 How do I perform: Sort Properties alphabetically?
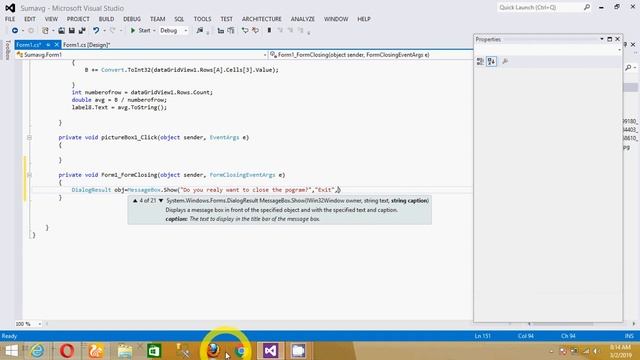coord(491,62)
